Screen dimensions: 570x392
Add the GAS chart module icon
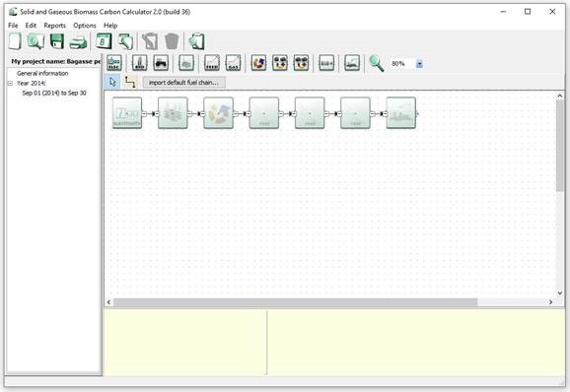pos(233,63)
